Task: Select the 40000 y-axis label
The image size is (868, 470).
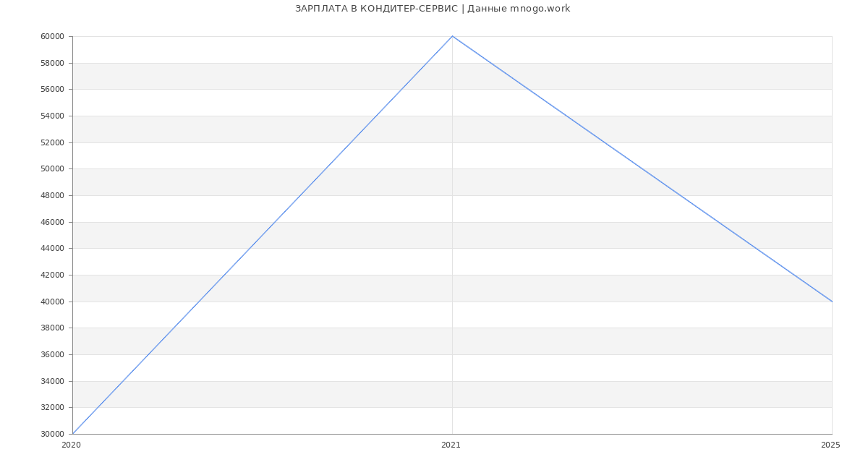Action: pos(52,302)
